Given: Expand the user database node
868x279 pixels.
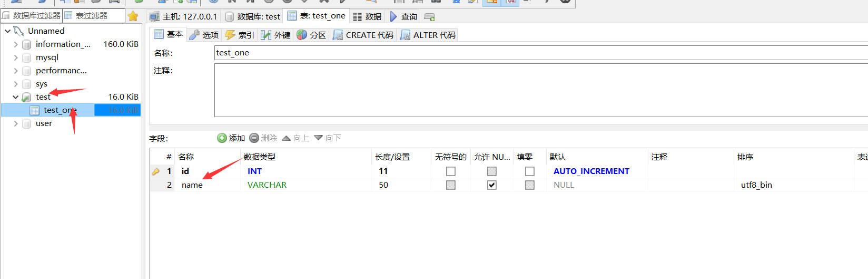Looking at the screenshot, I should (x=16, y=123).
